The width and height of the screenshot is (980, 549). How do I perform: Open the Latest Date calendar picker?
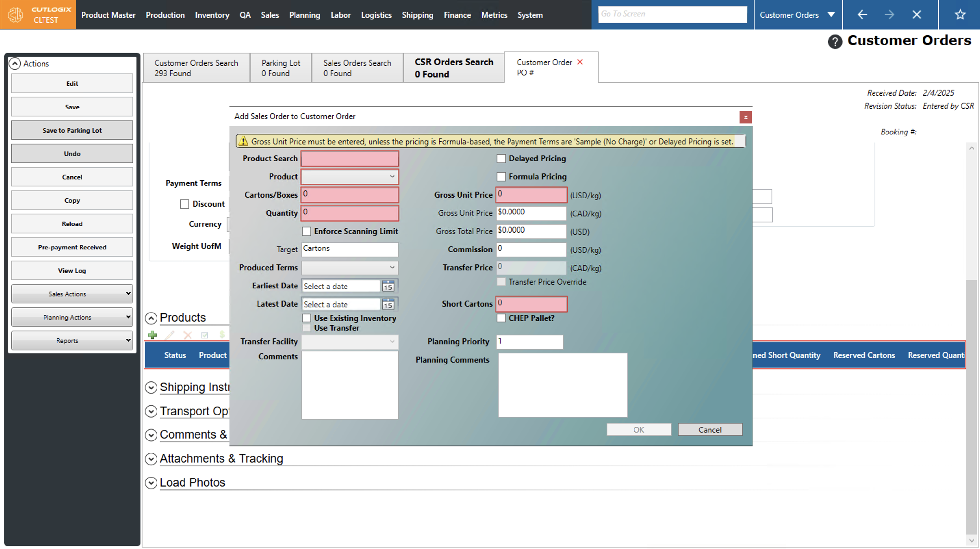click(x=388, y=305)
